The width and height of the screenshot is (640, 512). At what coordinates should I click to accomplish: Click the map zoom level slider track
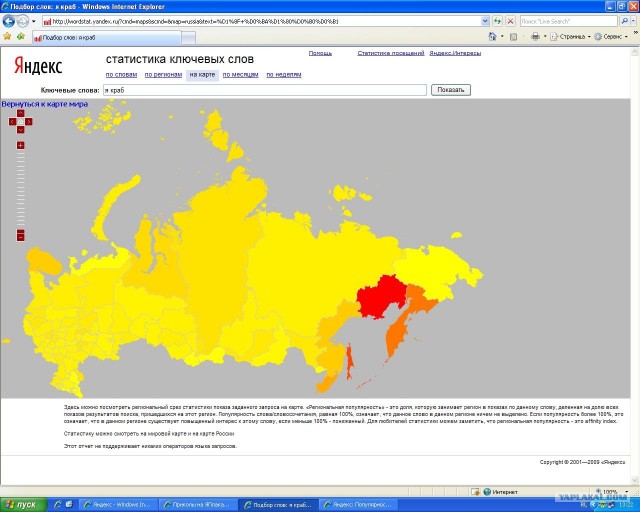(x=20, y=189)
